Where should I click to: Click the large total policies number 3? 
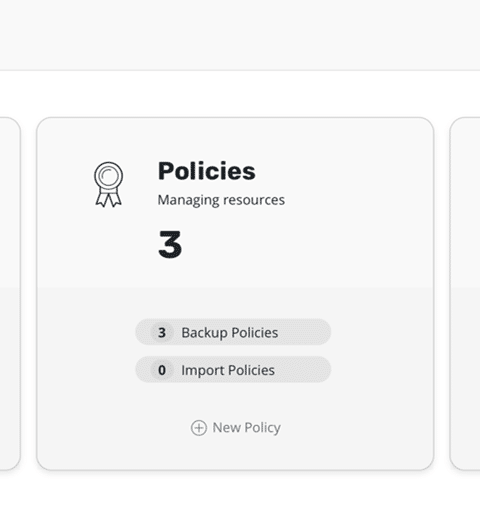[170, 244]
